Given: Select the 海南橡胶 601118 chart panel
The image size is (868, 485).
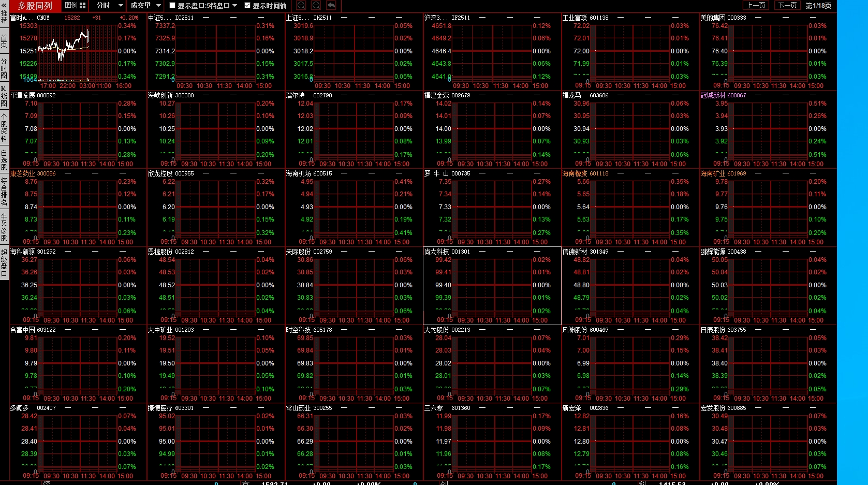Looking at the screenshot, I should tap(630, 208).
